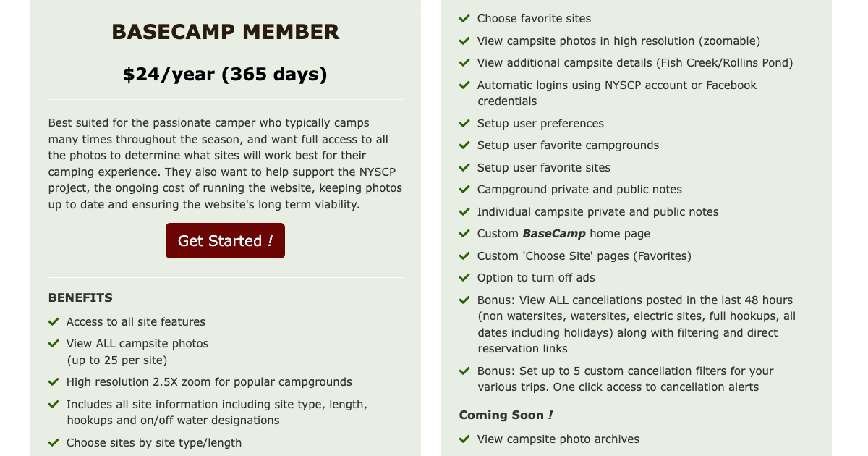The height and width of the screenshot is (456, 868).
Task: Click the 'Coming Soon!' heading
Action: (x=506, y=415)
